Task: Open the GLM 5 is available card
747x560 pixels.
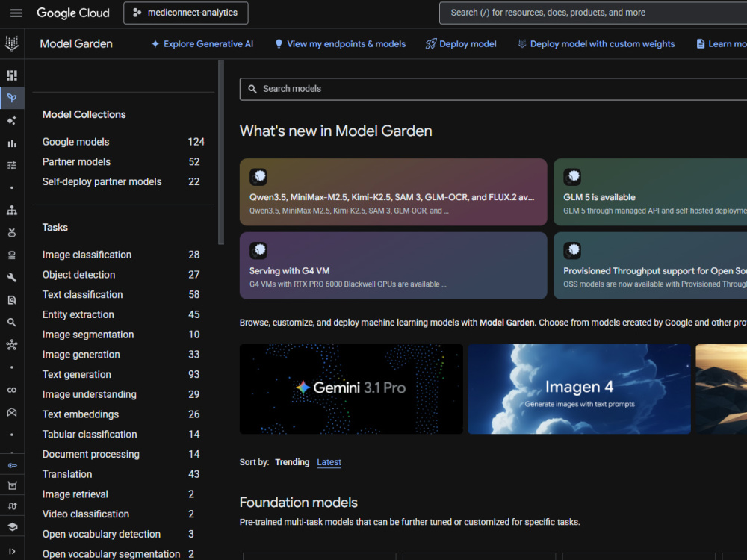Action: coord(651,192)
